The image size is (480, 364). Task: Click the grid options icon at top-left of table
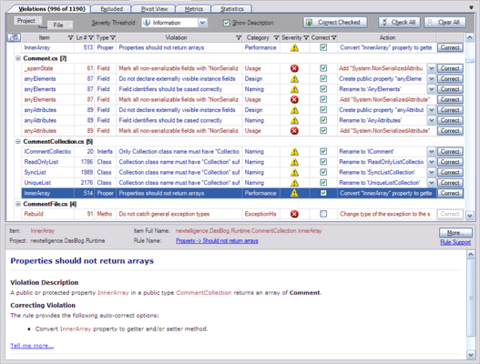coord(14,38)
